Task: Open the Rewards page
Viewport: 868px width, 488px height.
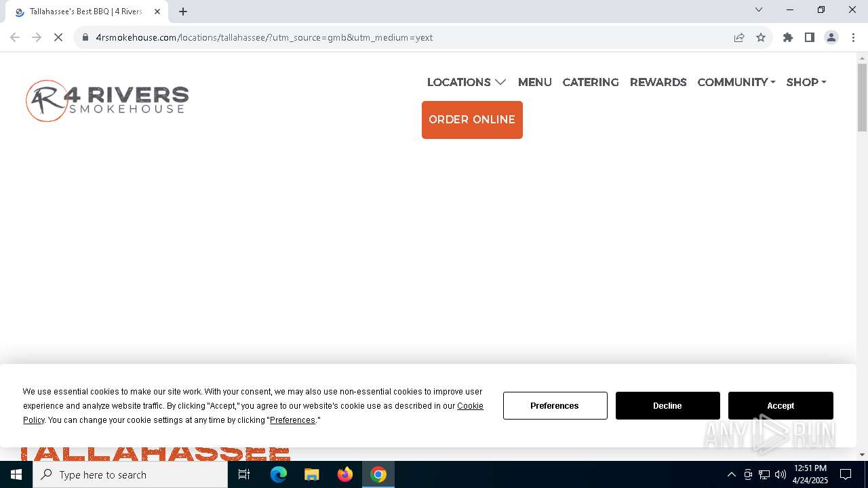Action: click(658, 82)
